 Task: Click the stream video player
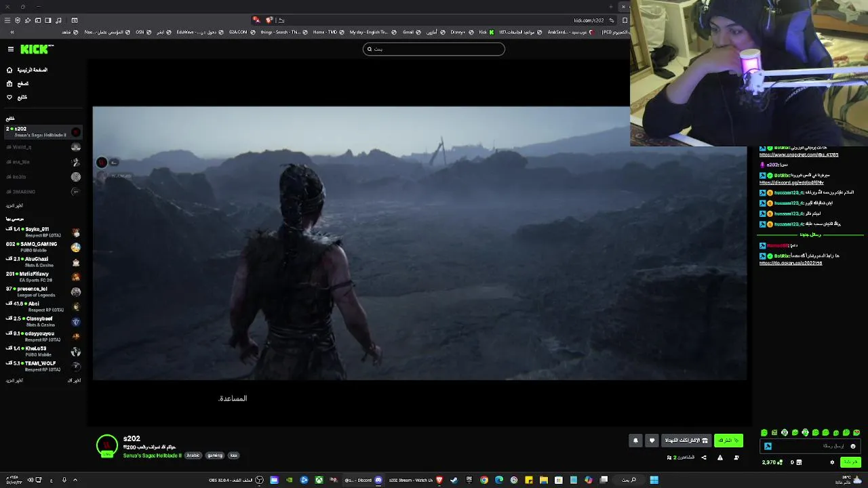pyautogui.click(x=420, y=243)
